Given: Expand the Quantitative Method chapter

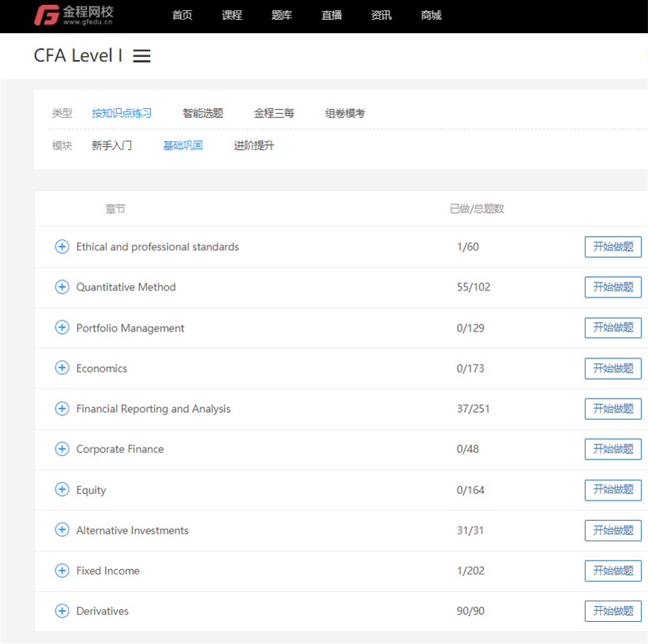Looking at the screenshot, I should click(62, 286).
